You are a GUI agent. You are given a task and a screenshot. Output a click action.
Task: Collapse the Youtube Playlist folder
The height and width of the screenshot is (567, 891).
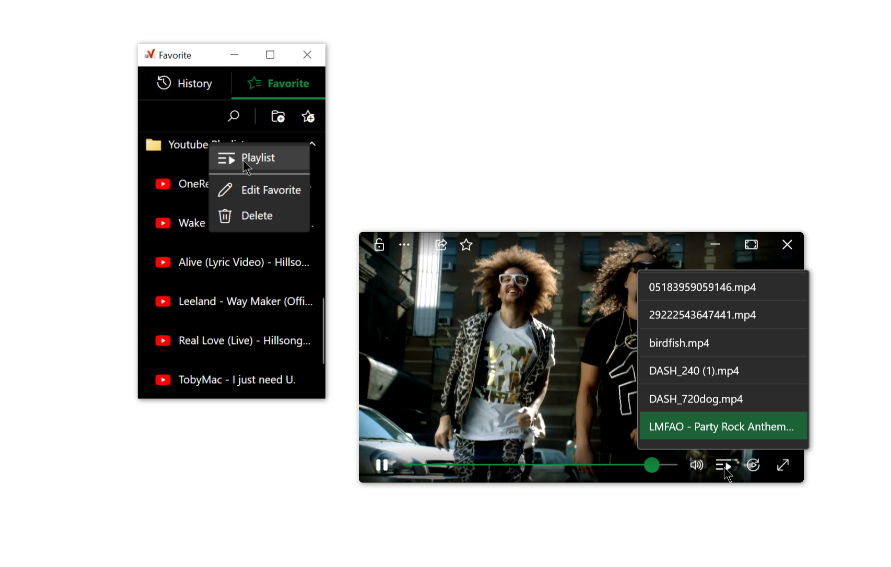pos(313,144)
